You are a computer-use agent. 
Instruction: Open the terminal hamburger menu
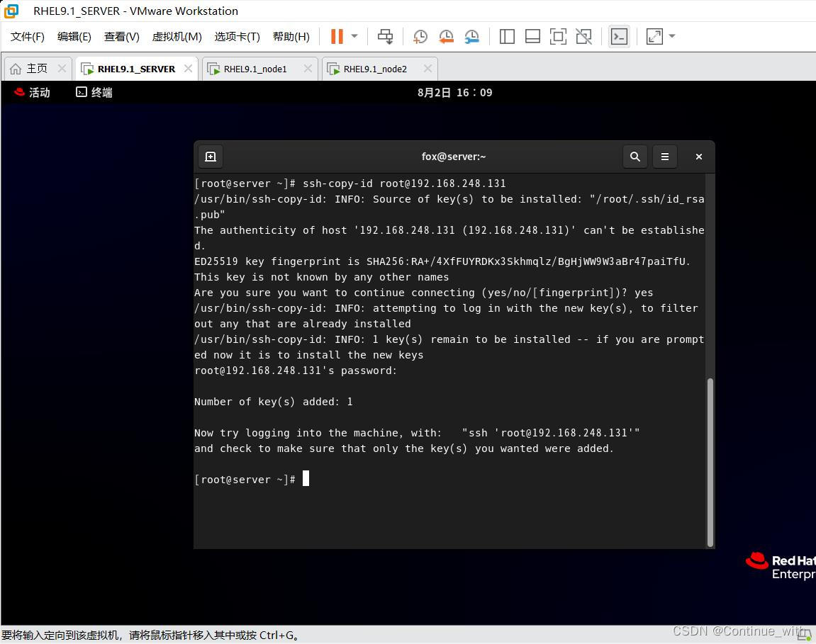(x=665, y=157)
